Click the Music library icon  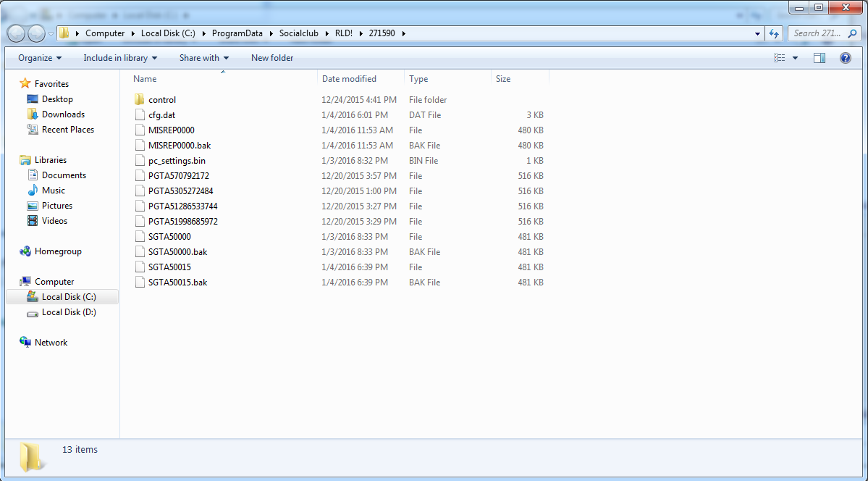33,190
